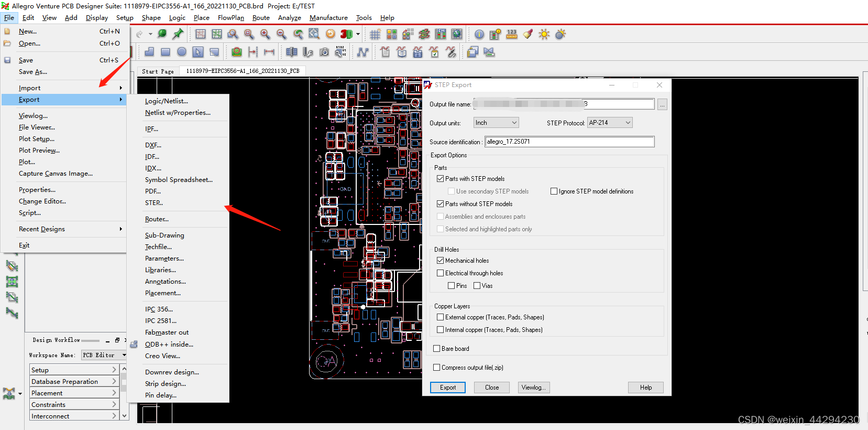Open the Output units Inch dropdown

pos(496,123)
